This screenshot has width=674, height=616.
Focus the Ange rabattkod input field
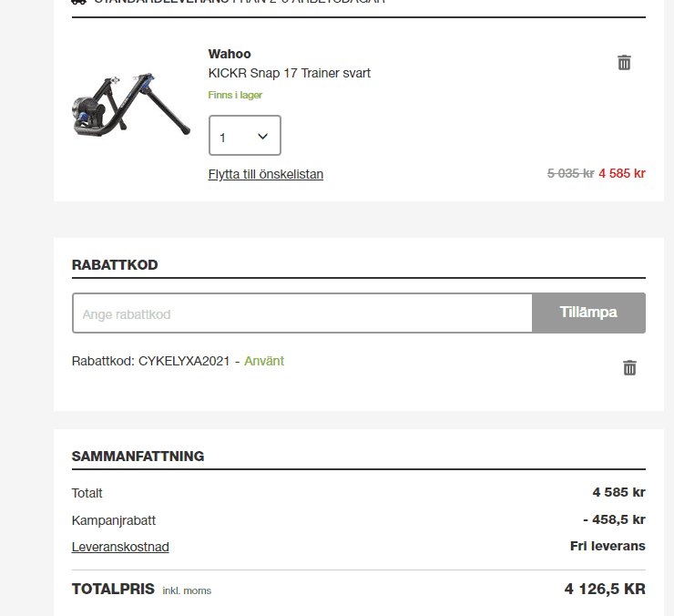[302, 313]
